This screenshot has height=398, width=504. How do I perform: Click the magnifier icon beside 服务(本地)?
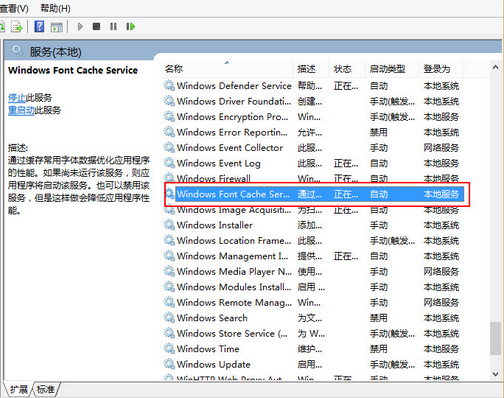17,51
